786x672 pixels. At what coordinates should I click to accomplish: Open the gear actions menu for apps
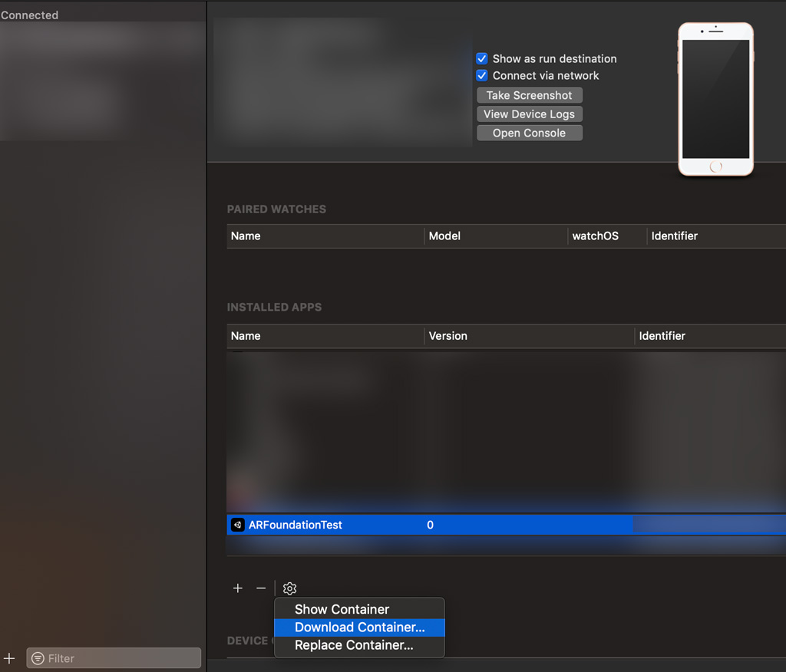pyautogui.click(x=289, y=588)
